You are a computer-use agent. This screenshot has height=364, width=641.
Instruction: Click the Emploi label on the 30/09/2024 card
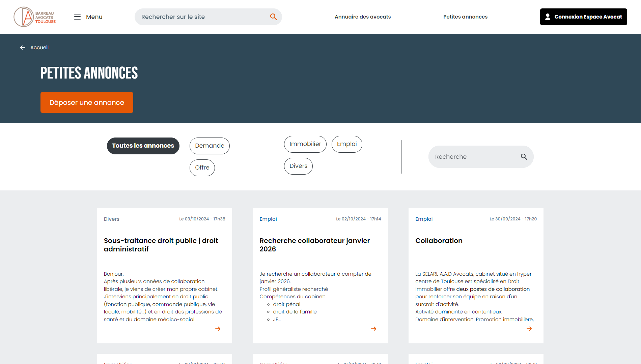click(424, 219)
